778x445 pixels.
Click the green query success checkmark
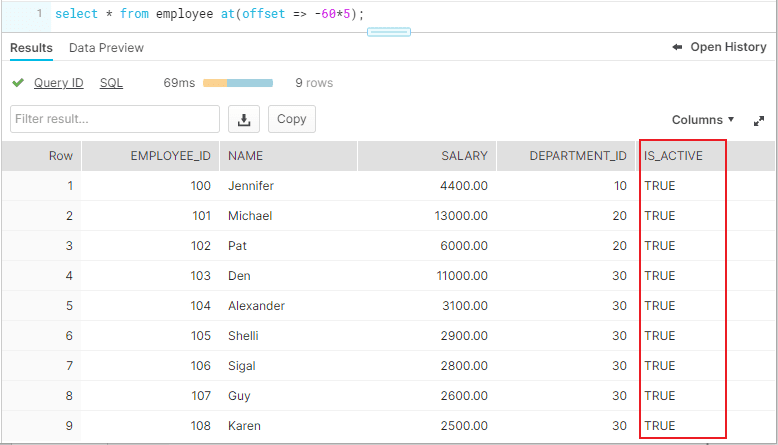(x=18, y=82)
